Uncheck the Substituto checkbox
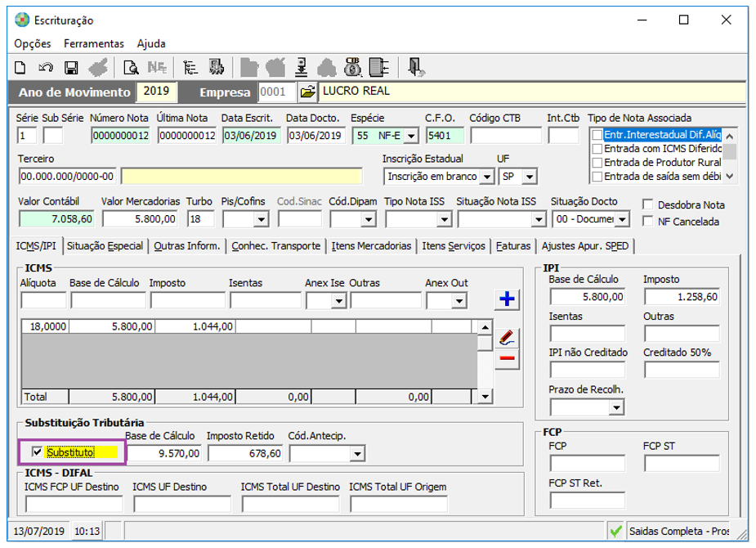This screenshot has height=548, width=756. pos(37,451)
